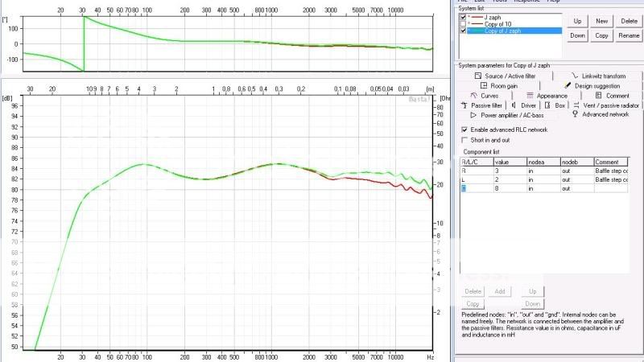The image size is (644, 362).
Task: Disable Enable advanced RLC network checkbox
Action: 464,129
